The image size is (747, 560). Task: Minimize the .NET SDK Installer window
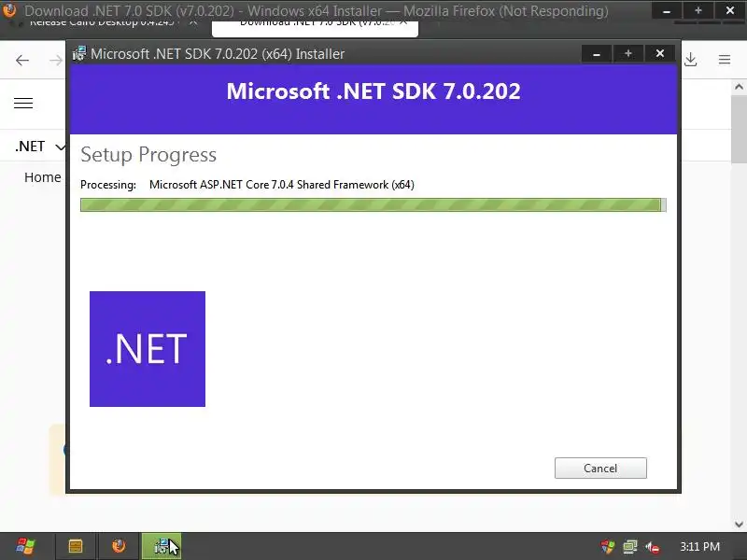[x=597, y=54]
